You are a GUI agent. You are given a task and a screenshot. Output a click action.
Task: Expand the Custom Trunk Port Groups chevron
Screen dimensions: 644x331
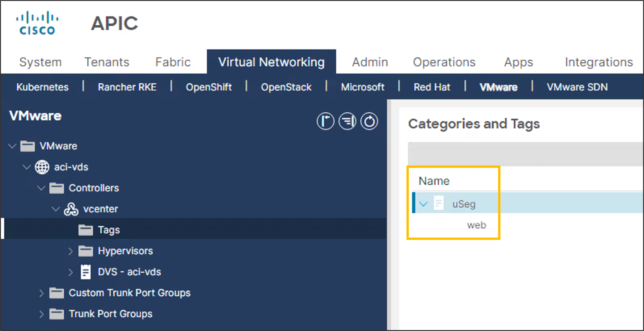point(42,293)
